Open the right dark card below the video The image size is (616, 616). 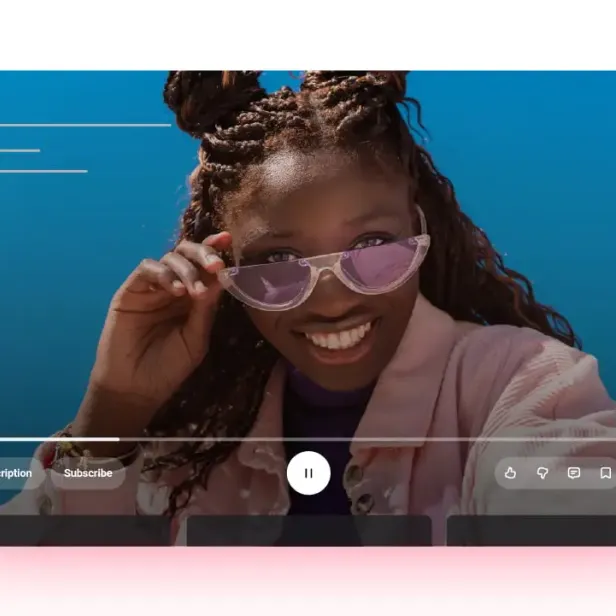530,530
